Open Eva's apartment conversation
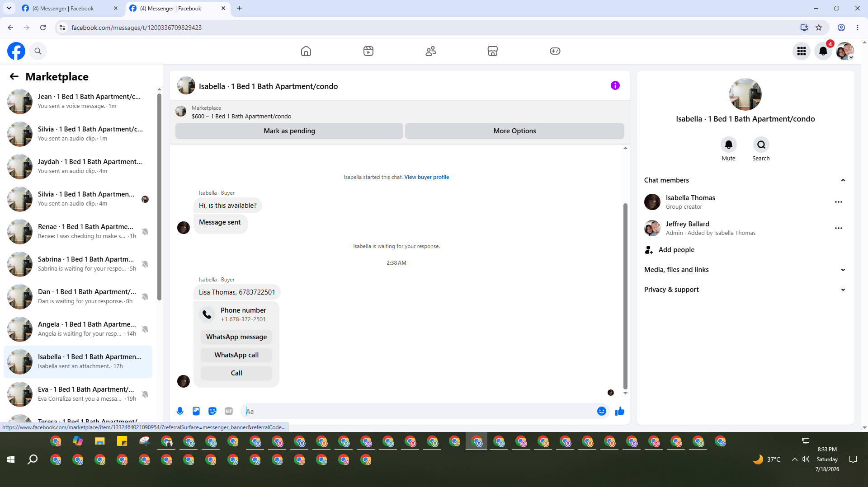The height and width of the screenshot is (487, 868). pyautogui.click(x=78, y=394)
